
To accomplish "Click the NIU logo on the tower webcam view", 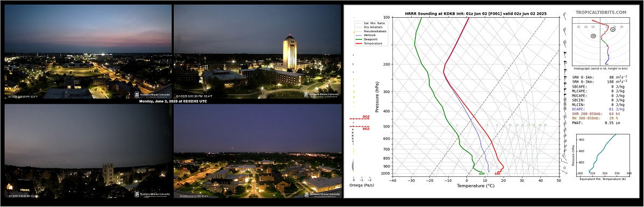I will [x=322, y=95].
